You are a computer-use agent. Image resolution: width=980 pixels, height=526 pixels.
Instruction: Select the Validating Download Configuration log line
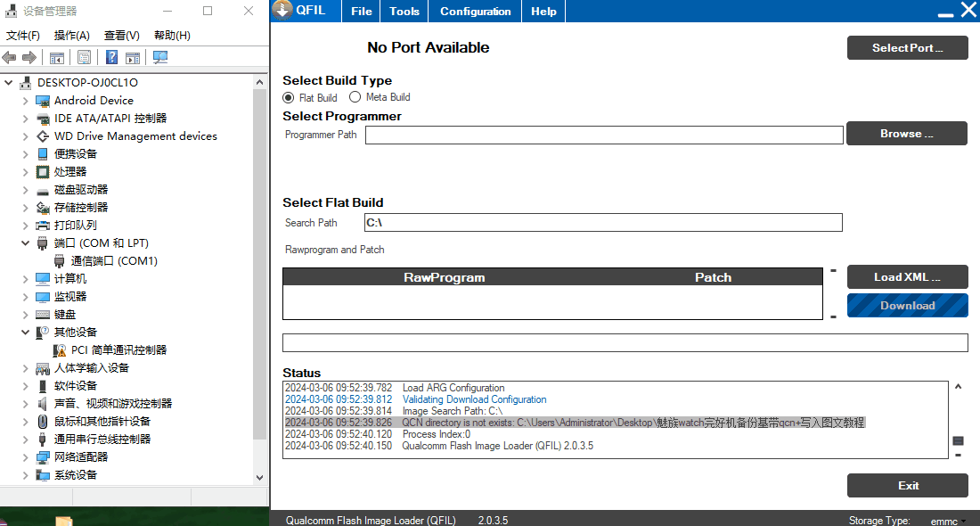click(x=416, y=399)
